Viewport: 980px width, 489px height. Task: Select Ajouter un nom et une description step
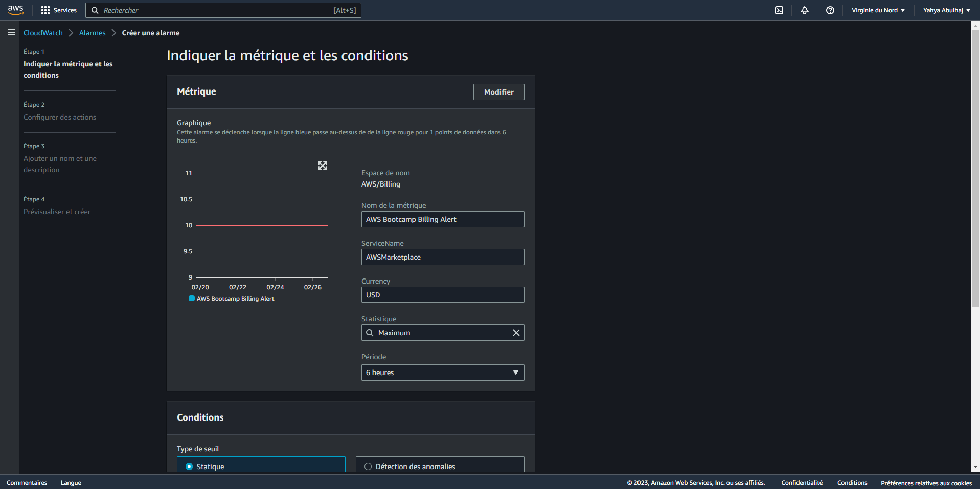tap(60, 164)
